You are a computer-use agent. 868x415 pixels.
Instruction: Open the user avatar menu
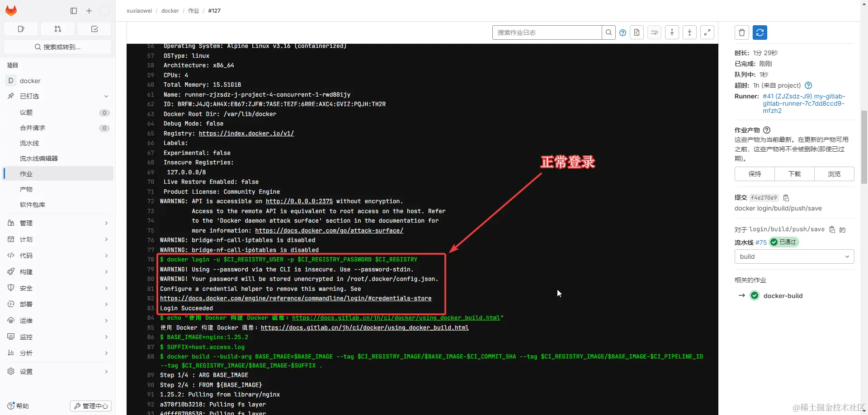pyautogui.click(x=104, y=11)
